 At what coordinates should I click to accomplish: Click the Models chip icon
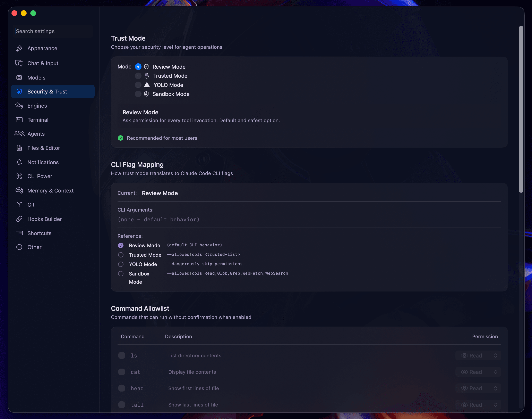coord(19,77)
